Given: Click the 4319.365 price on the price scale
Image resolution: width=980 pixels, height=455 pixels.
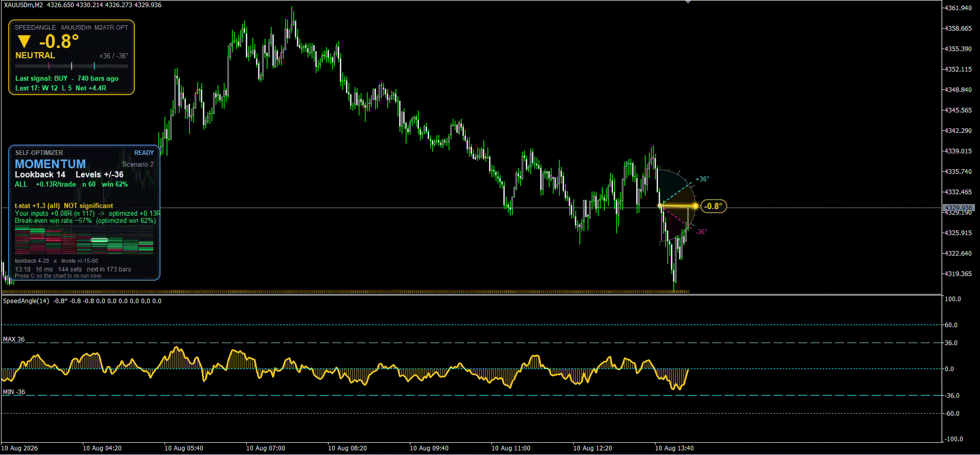Looking at the screenshot, I should click(x=959, y=274).
